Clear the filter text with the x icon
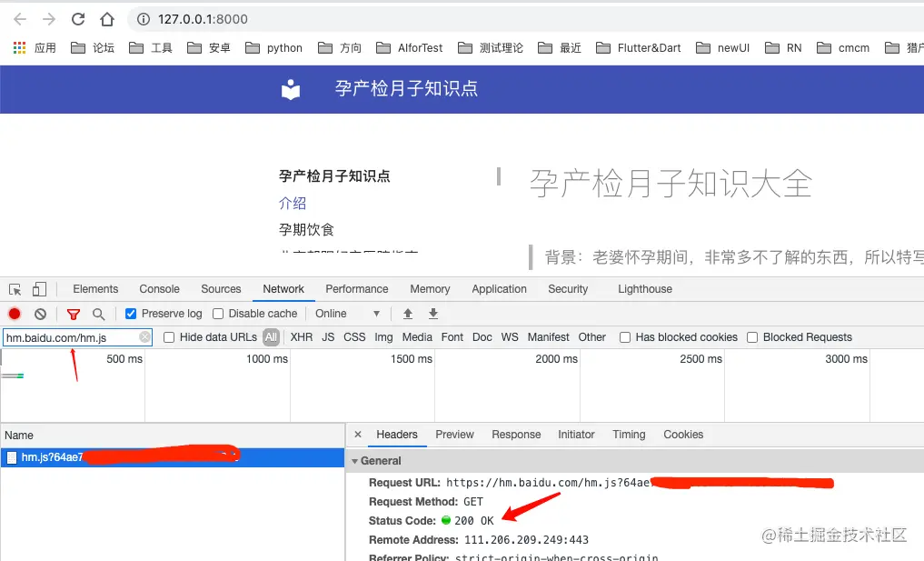Screen dimensions: 924x561 (x=144, y=337)
